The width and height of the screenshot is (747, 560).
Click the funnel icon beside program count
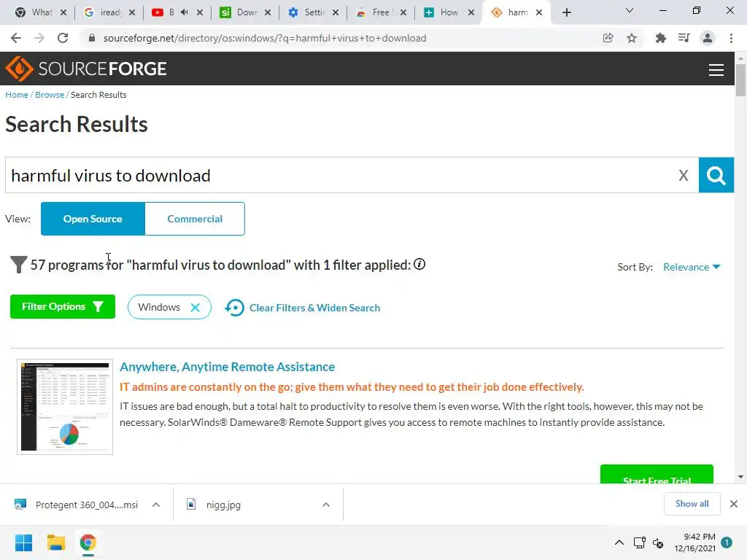click(18, 265)
